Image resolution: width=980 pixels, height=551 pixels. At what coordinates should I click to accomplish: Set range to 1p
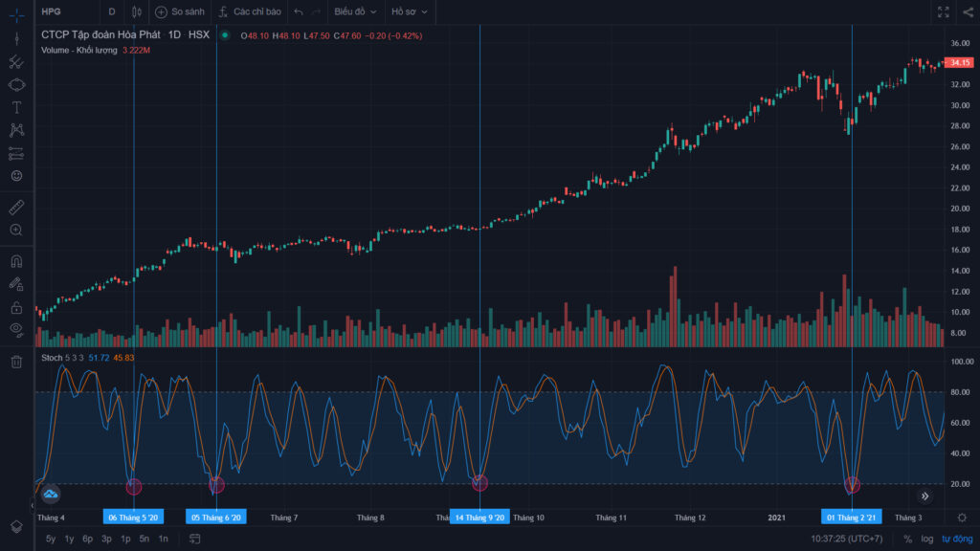pos(125,539)
